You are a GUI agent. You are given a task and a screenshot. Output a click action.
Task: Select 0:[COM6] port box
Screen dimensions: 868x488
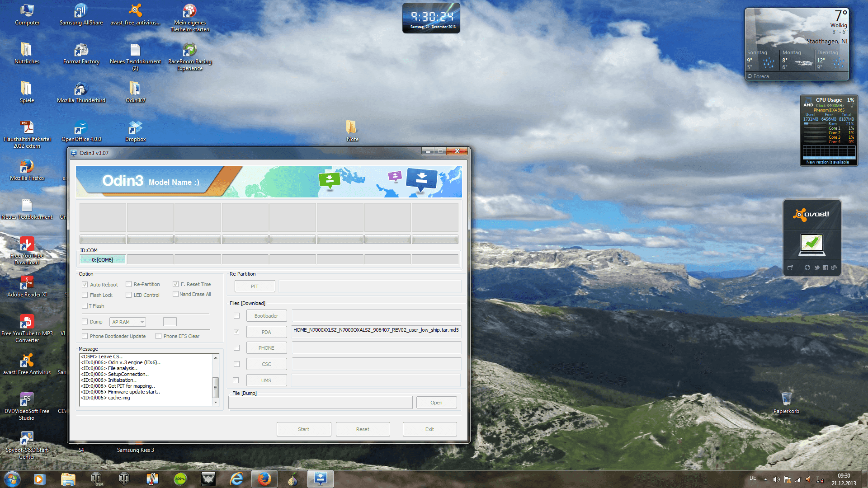click(103, 260)
